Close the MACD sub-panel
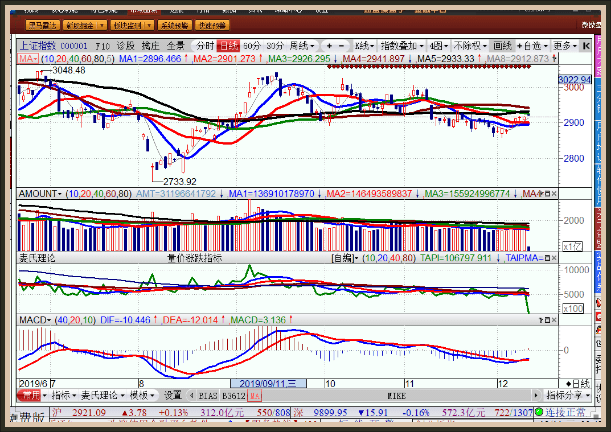Viewport: 611px width, 432px height. tap(554, 320)
